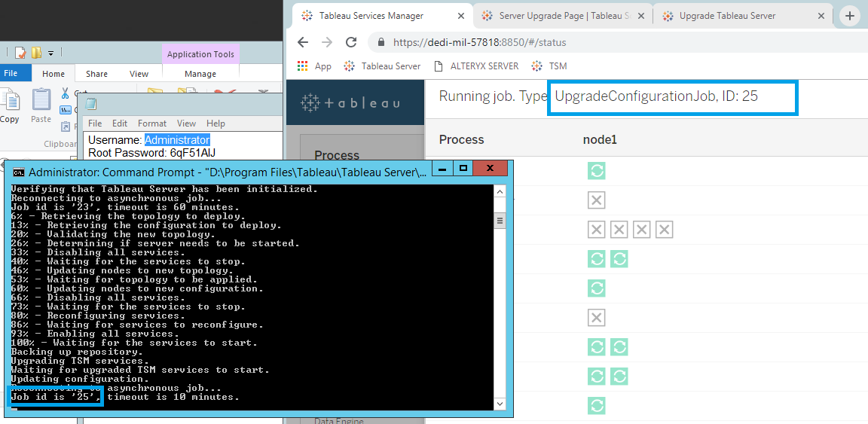This screenshot has width=868, height=424.
Task: Open the Apps bookmark grid icon
Action: coord(303,66)
